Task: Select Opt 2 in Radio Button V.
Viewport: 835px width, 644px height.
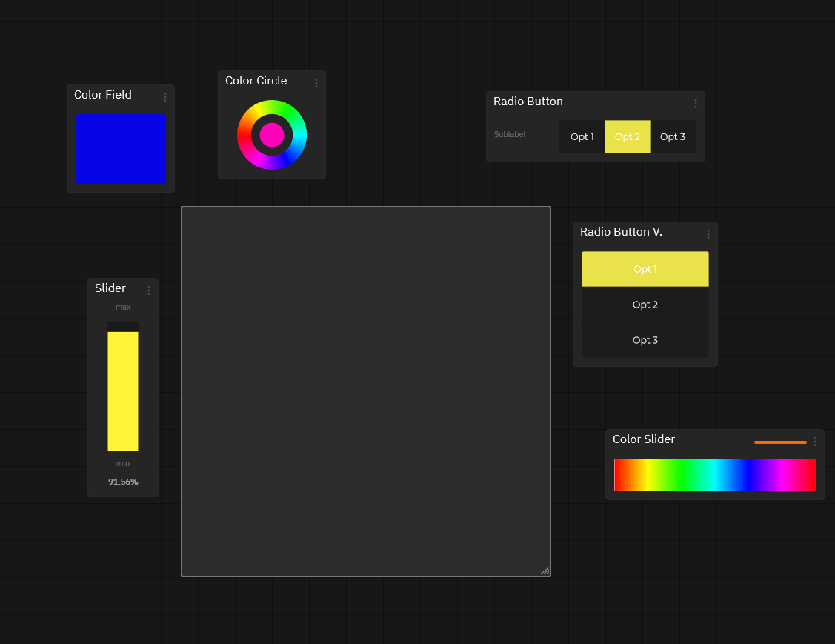Action: (x=645, y=305)
